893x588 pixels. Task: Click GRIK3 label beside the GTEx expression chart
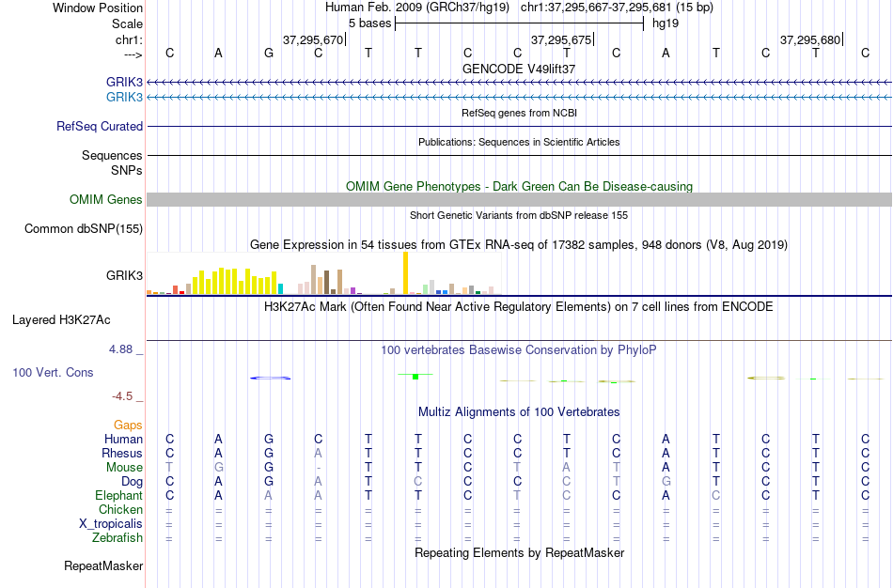tap(124, 275)
